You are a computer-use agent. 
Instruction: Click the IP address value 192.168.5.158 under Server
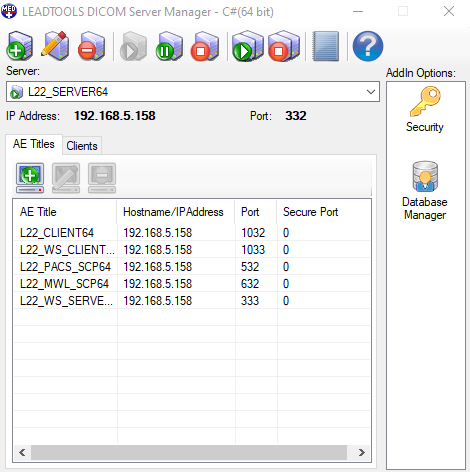tap(115, 116)
